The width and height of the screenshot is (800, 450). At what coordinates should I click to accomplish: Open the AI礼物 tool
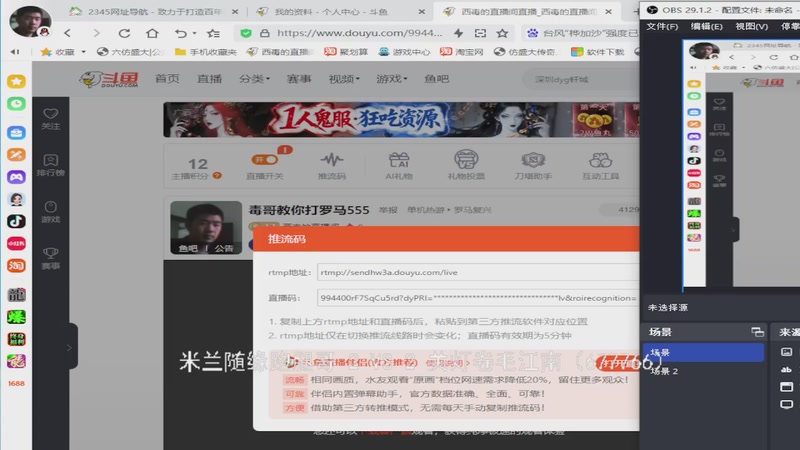click(399, 165)
